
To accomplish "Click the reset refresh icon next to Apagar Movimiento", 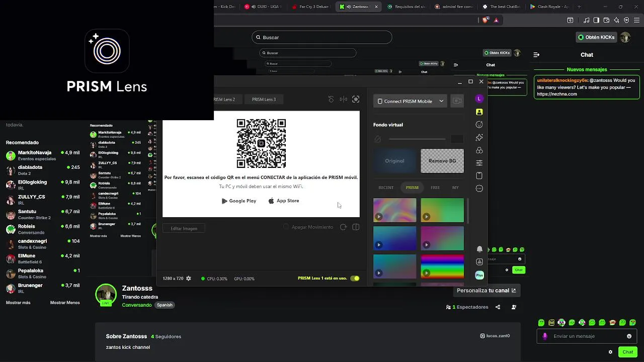I will [343, 227].
